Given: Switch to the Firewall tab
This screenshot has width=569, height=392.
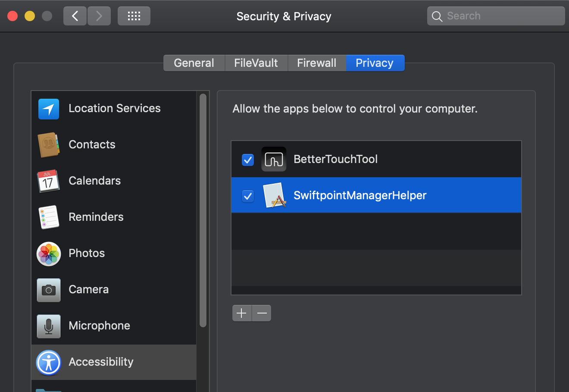Looking at the screenshot, I should 317,63.
